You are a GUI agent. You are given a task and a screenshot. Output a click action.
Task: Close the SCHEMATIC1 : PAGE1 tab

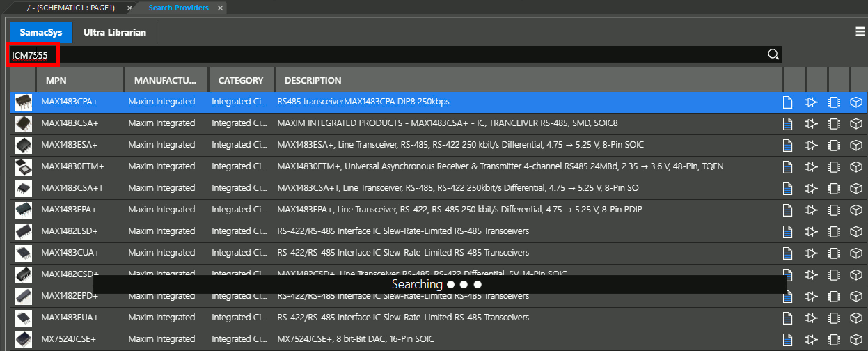pos(129,8)
